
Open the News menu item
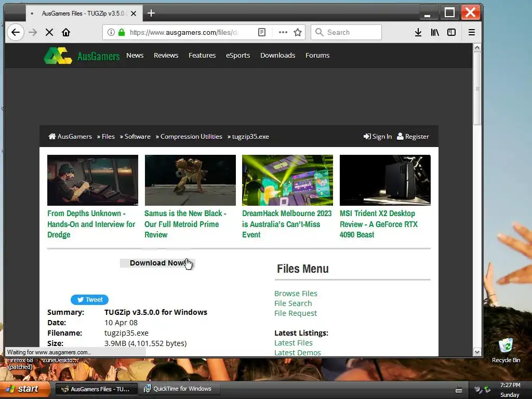(x=135, y=55)
